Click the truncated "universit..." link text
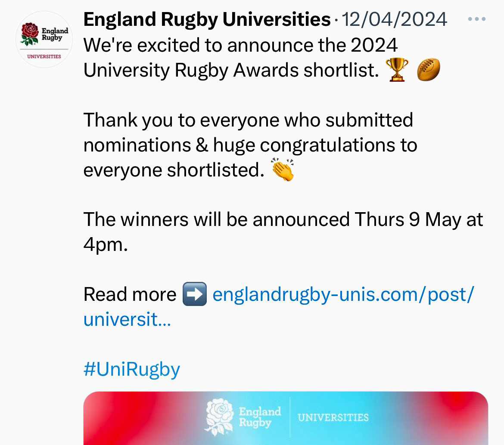Screen dimensions: 504x445 [x=127, y=319]
